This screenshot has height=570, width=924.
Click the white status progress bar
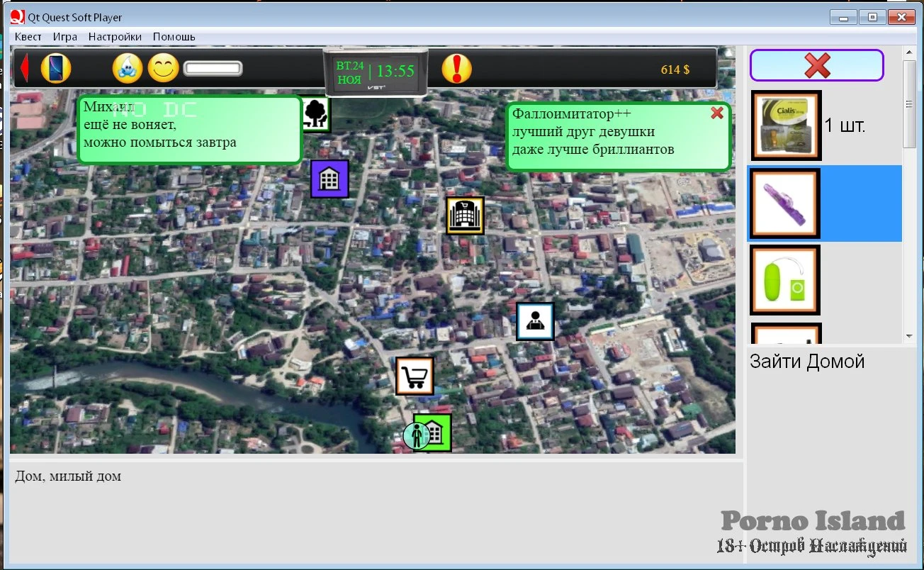(213, 69)
